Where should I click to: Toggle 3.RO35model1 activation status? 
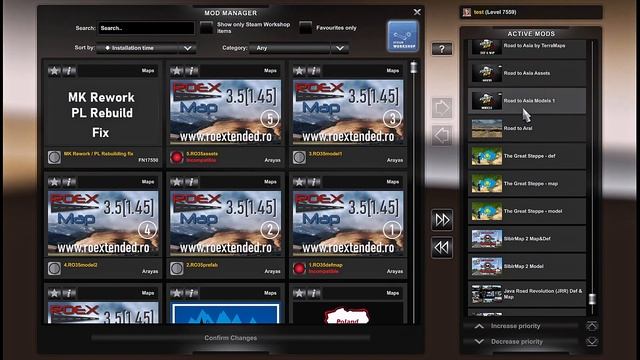point(299,157)
